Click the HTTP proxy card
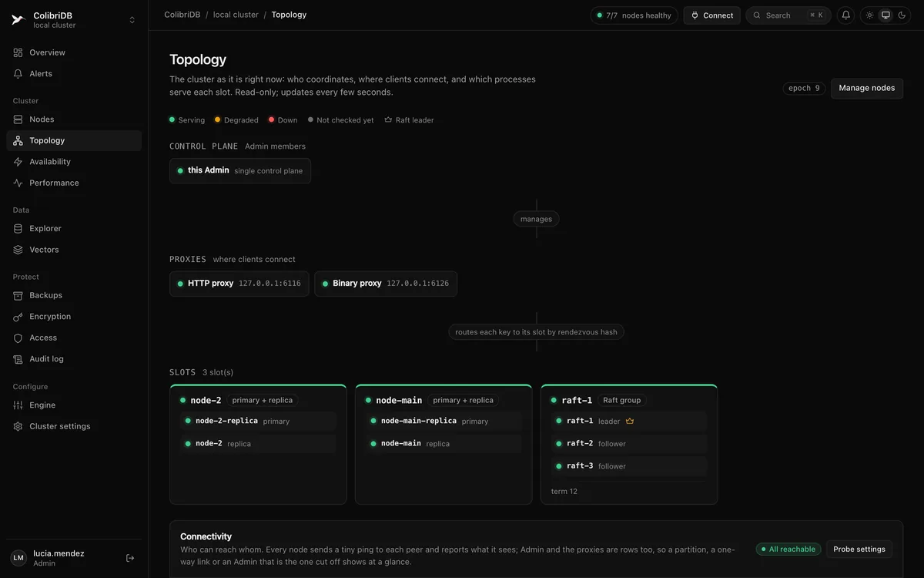 tap(239, 284)
